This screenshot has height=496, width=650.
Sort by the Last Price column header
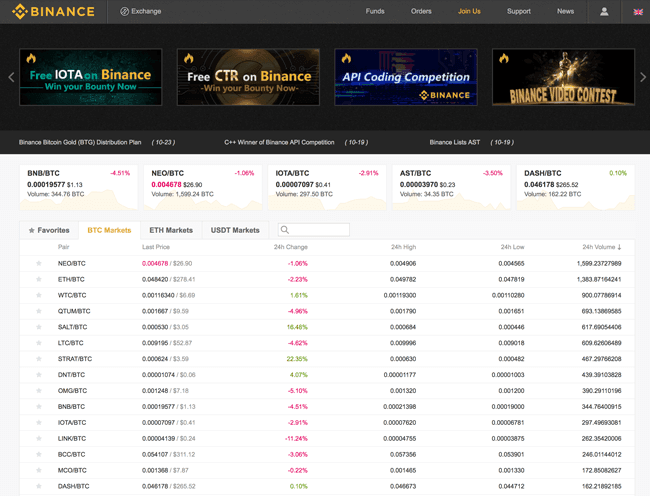coord(156,247)
